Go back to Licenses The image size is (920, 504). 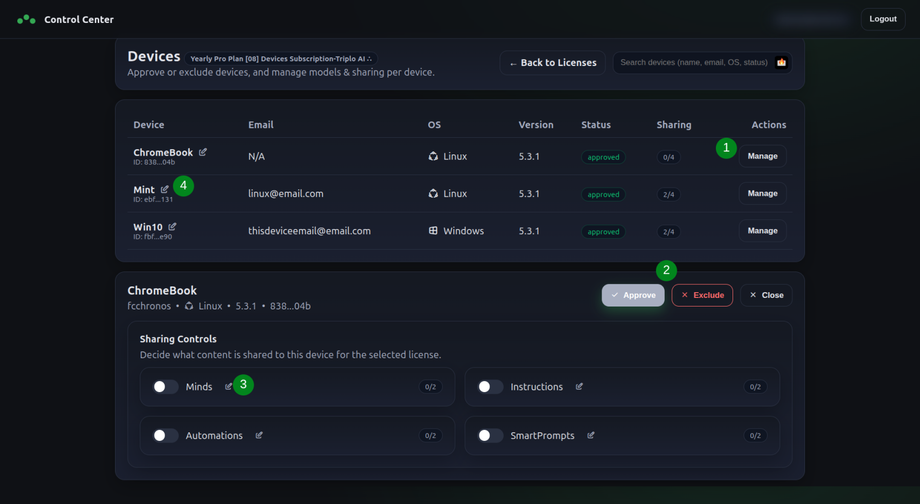coord(552,63)
